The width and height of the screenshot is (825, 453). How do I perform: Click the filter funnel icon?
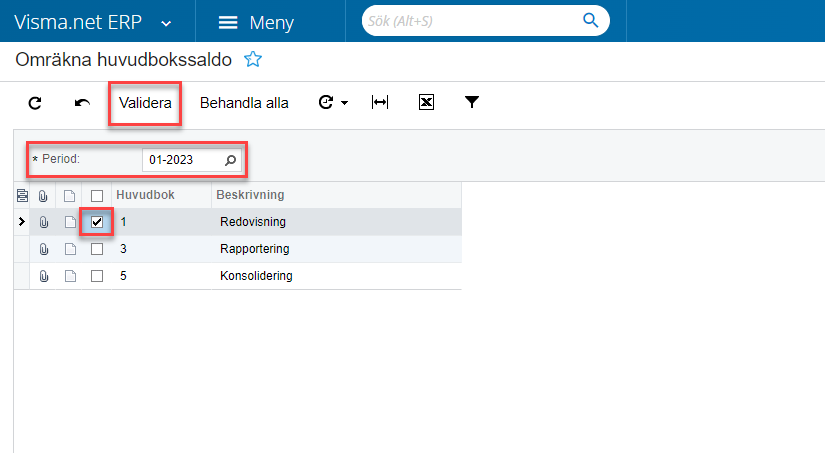472,103
